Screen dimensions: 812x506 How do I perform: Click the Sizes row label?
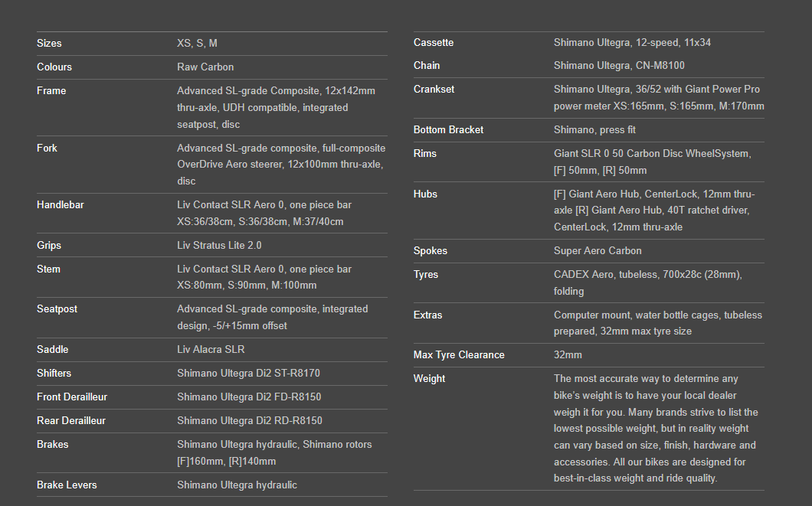[x=49, y=44]
